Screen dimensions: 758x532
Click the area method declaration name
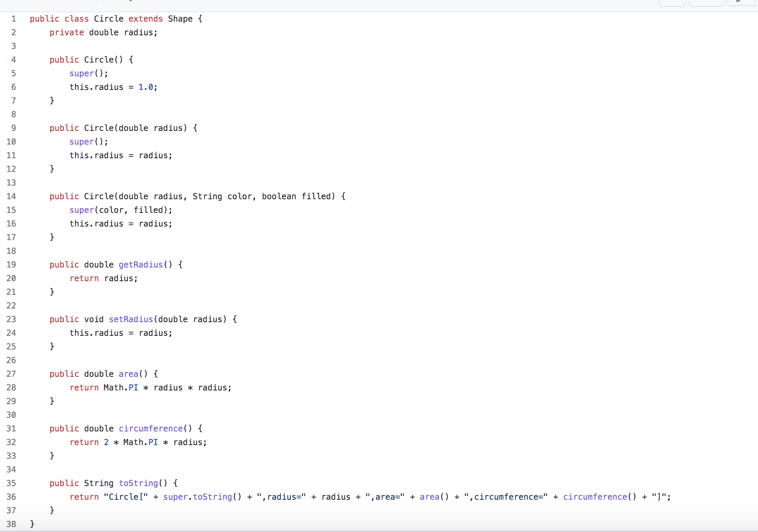click(128, 374)
